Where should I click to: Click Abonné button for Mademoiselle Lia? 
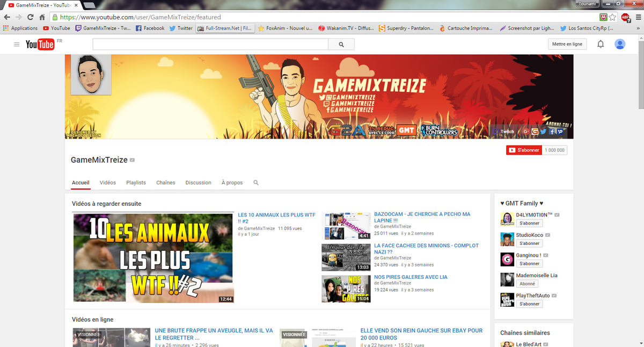point(528,284)
